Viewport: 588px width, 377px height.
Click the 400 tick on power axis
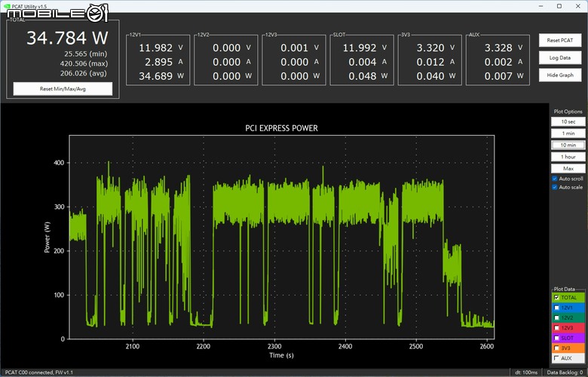(60, 163)
